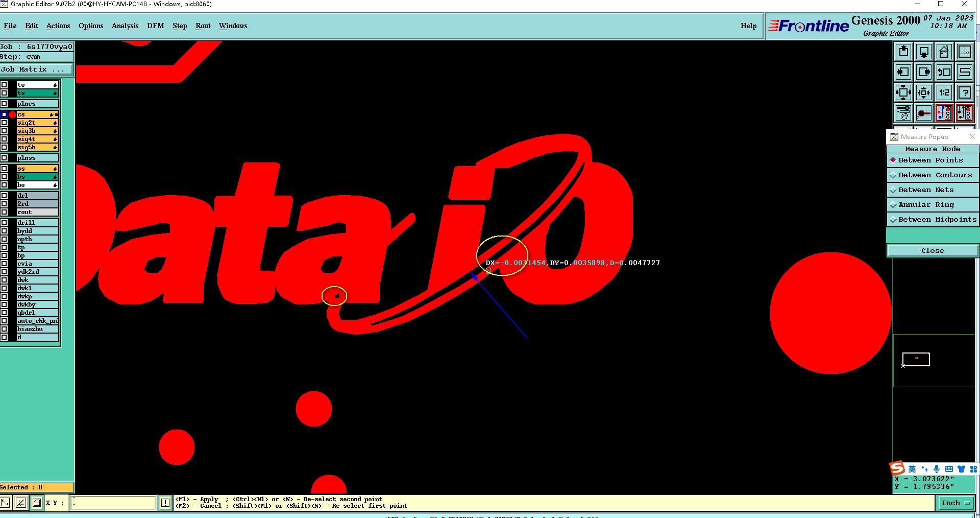The height and width of the screenshot is (518, 980).
Task: Click the Selected : 0 status field
Action: pos(37,487)
